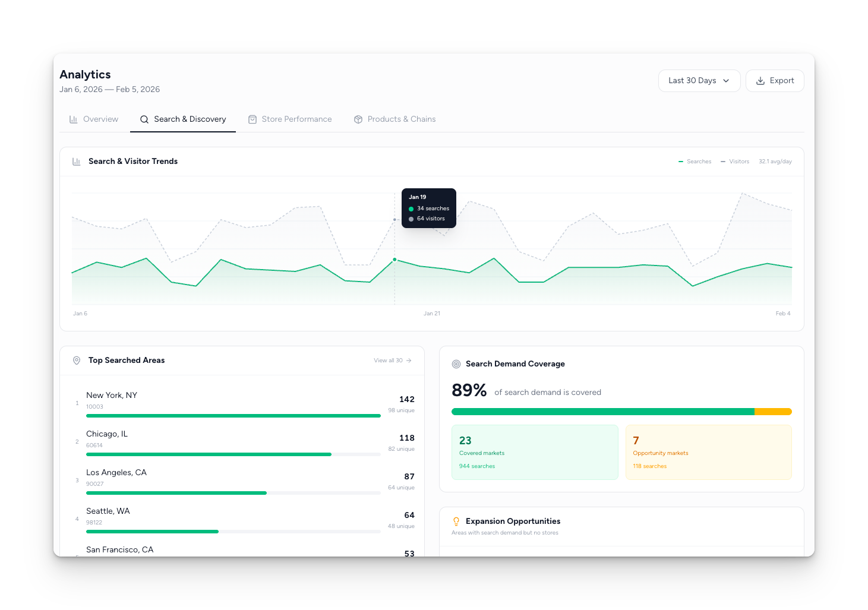Viewport: 868px width, 610px height.
Task: Click the green section of coverage bar
Action: (603, 412)
